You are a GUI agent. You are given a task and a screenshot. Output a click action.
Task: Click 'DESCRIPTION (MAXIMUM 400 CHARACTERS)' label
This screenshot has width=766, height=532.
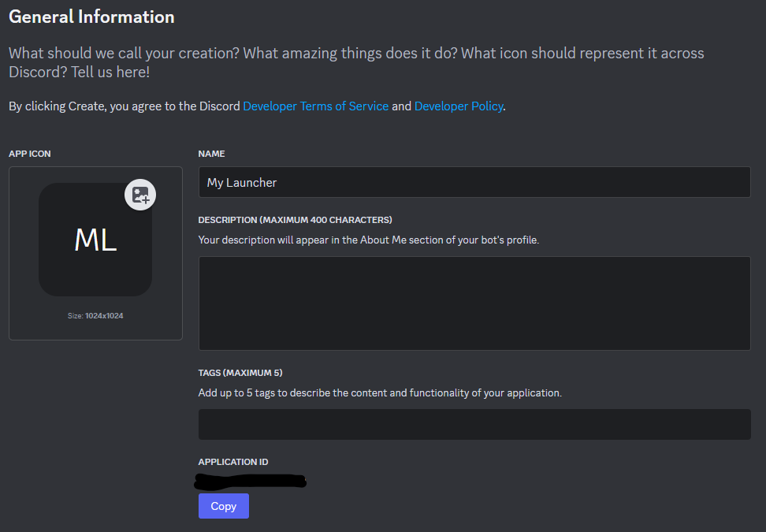point(295,220)
